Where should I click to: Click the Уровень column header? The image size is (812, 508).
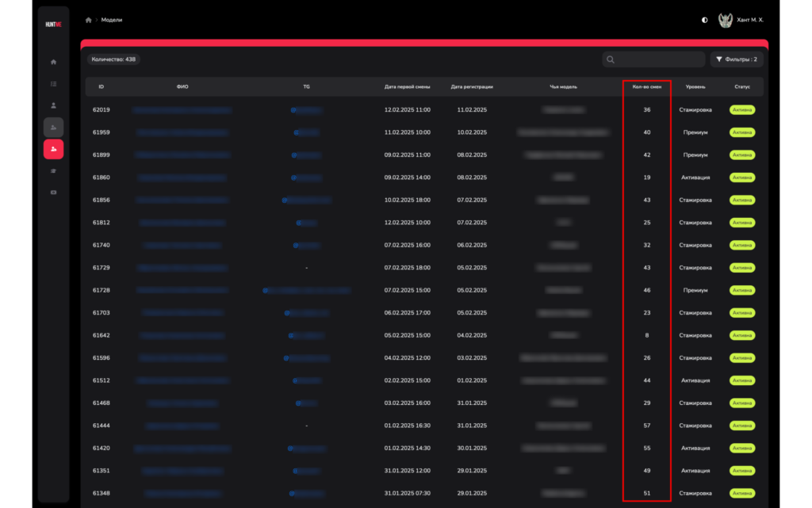click(x=695, y=86)
